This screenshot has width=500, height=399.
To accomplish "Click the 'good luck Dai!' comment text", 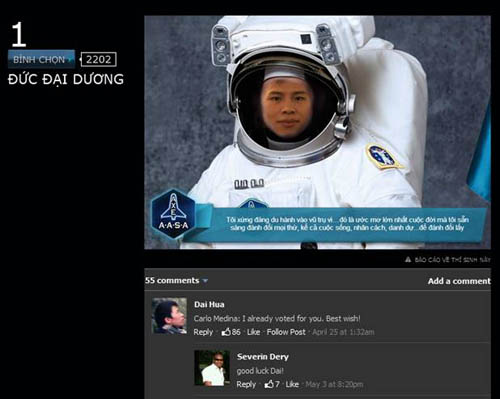I will [x=260, y=371].
